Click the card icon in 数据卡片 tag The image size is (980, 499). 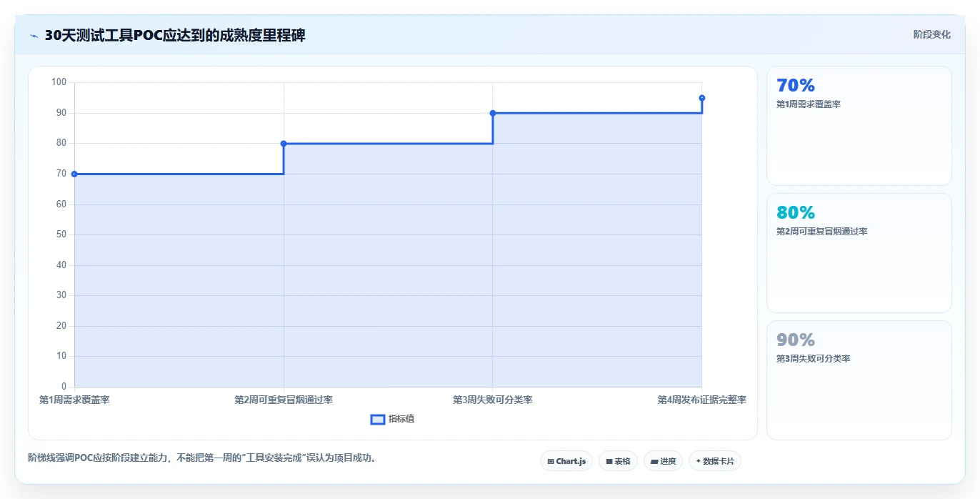click(698, 461)
